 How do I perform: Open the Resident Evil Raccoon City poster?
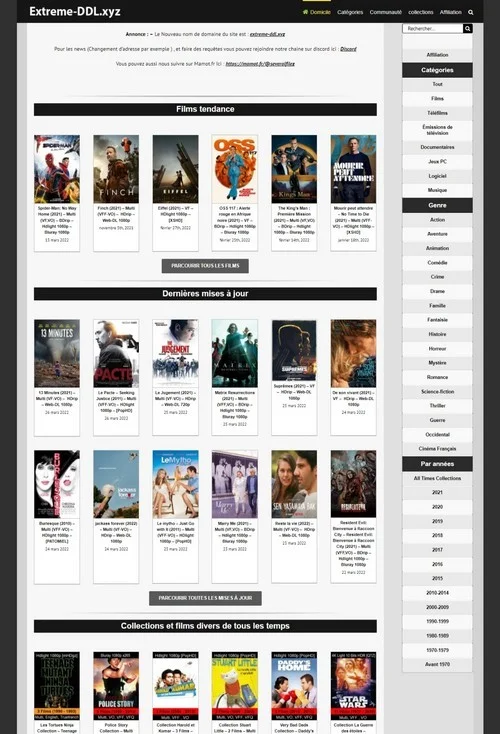coord(353,484)
